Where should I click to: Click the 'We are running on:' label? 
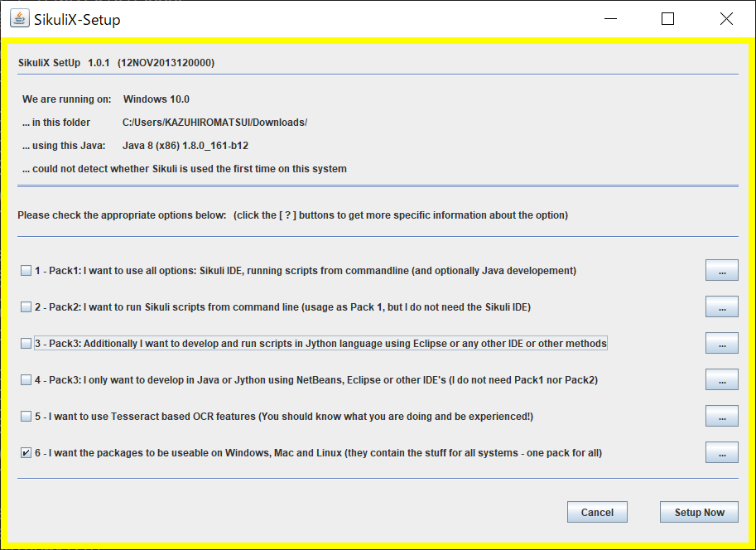pos(66,99)
